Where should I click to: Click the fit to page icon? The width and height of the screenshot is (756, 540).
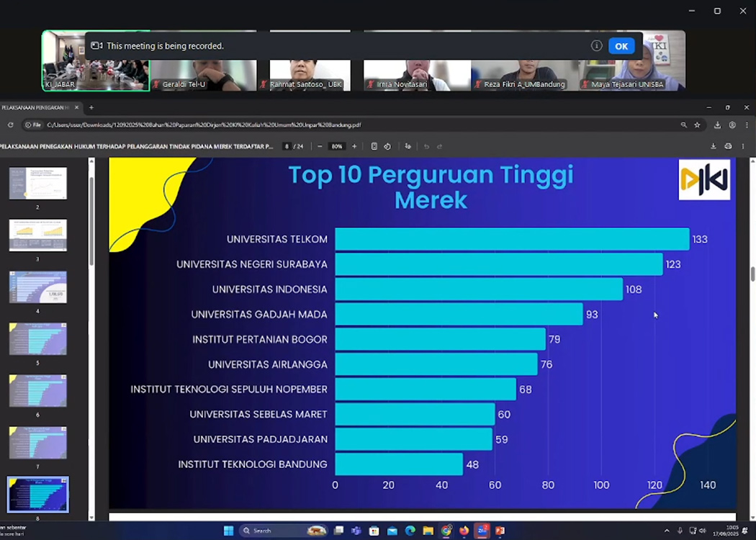coord(374,146)
